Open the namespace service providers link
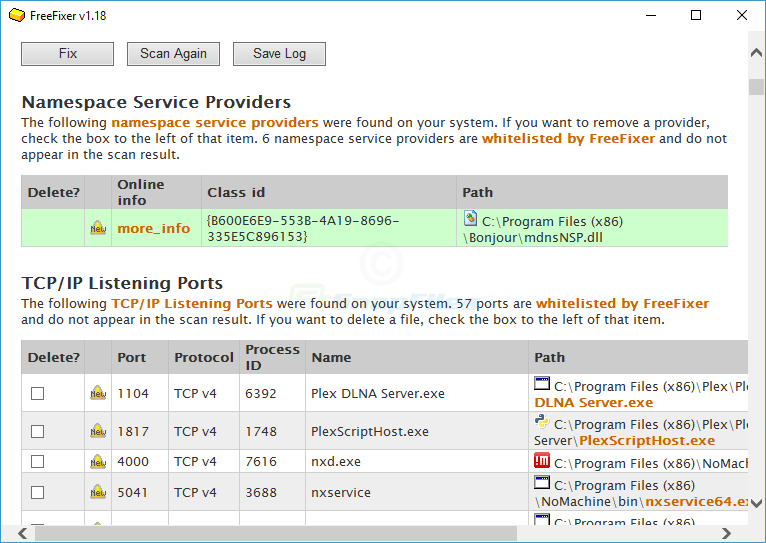Screen dimensions: 766x543 click(x=215, y=122)
